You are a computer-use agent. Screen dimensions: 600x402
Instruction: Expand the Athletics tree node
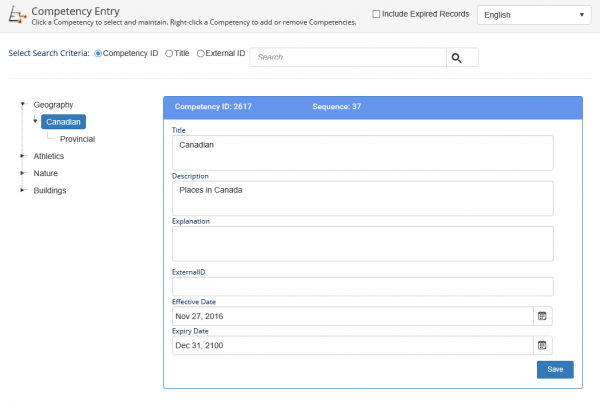click(x=23, y=156)
